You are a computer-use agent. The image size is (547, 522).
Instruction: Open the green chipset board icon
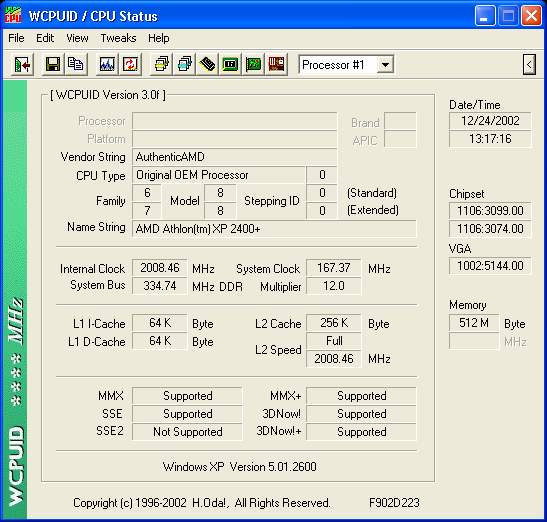230,65
